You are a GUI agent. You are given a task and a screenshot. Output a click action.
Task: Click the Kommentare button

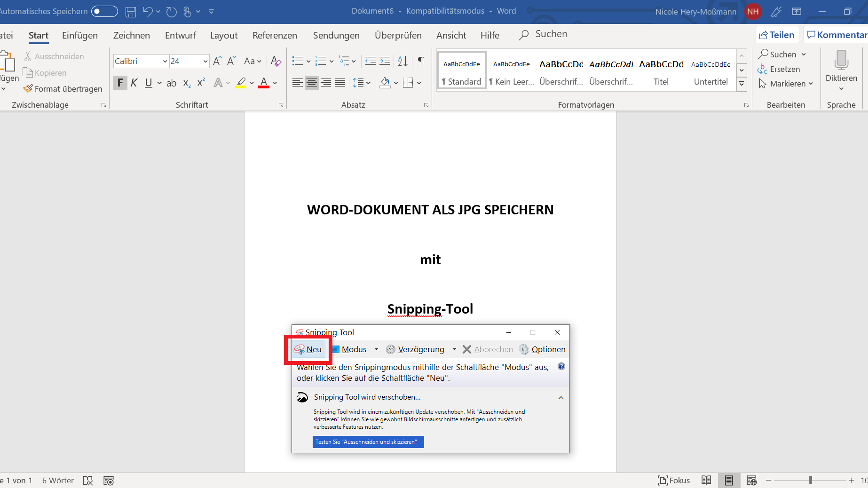point(836,35)
